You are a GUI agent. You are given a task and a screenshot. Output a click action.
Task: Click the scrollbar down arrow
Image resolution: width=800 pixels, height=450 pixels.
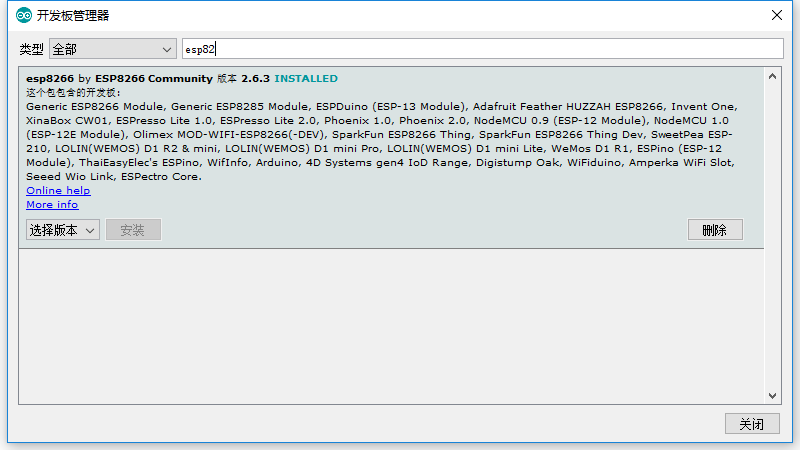point(772,396)
